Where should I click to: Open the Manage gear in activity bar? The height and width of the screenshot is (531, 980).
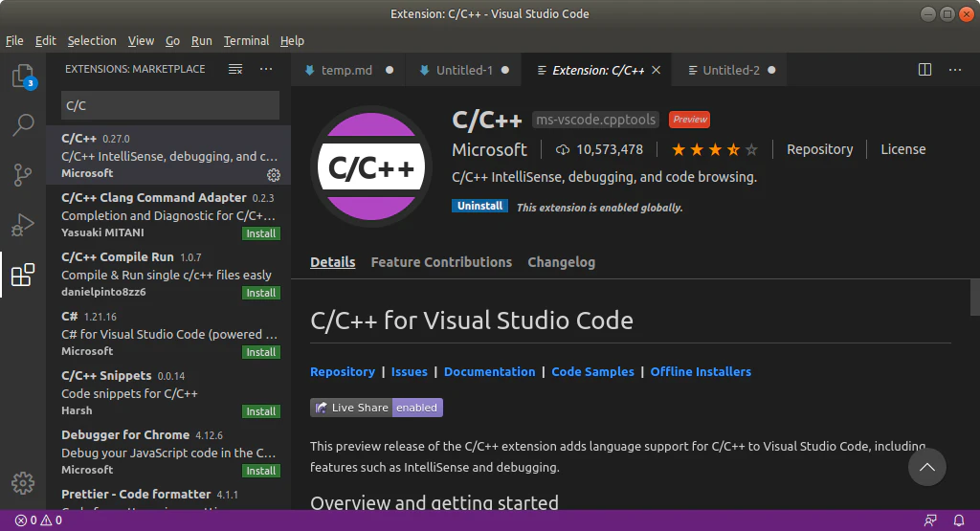pos(23,483)
